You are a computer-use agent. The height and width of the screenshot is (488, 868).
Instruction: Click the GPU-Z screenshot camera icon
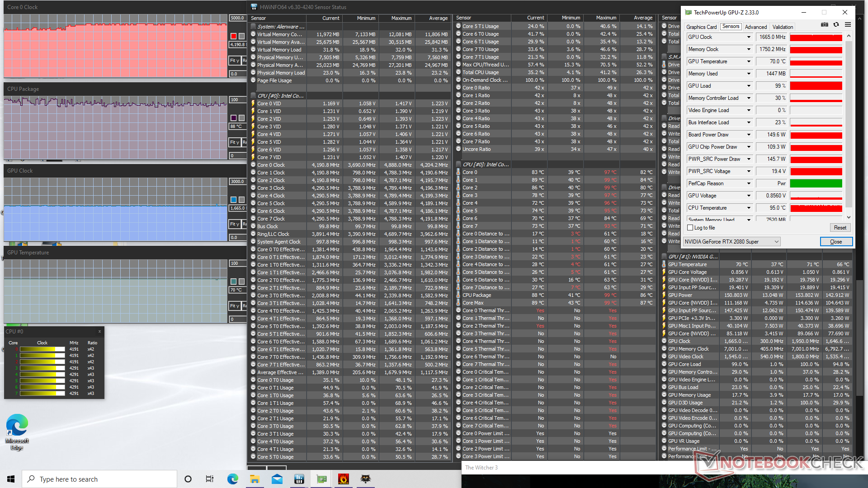[x=825, y=25]
